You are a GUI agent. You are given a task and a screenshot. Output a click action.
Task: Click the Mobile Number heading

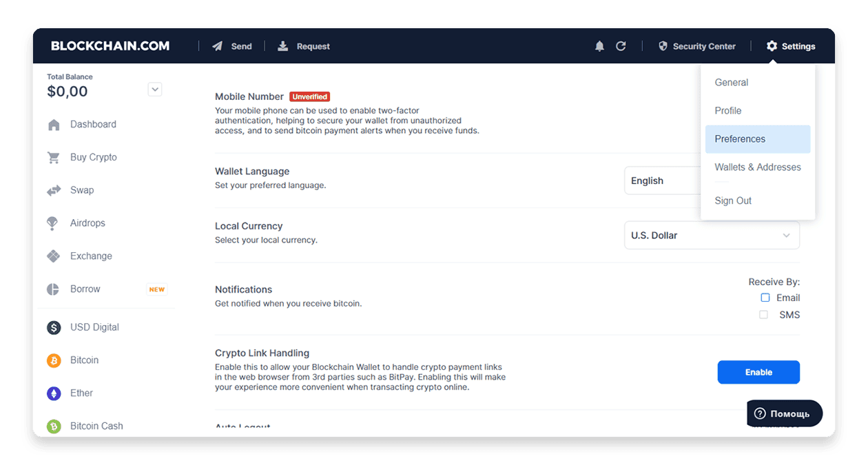click(249, 97)
